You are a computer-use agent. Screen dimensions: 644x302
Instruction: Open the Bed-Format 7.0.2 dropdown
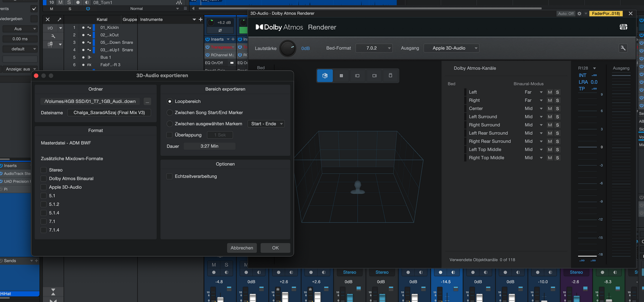point(374,48)
